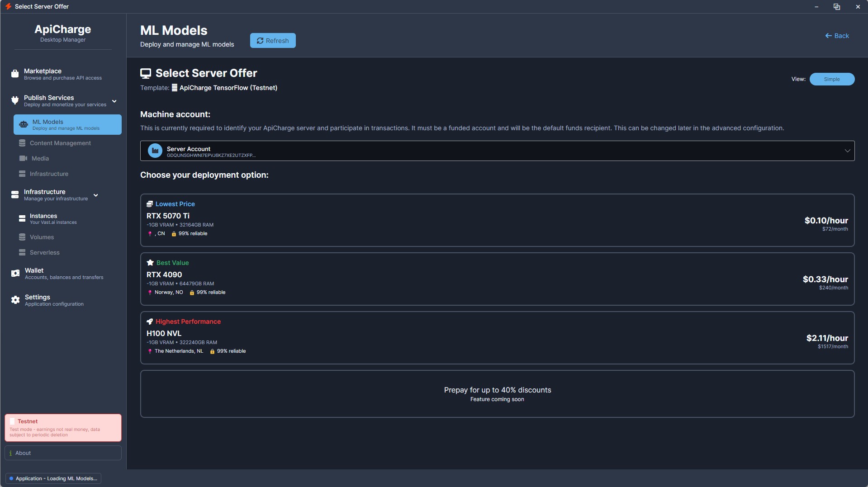Viewport: 868px width, 487px height.
Task: Click the ML Models robot icon
Action: pyautogui.click(x=24, y=124)
